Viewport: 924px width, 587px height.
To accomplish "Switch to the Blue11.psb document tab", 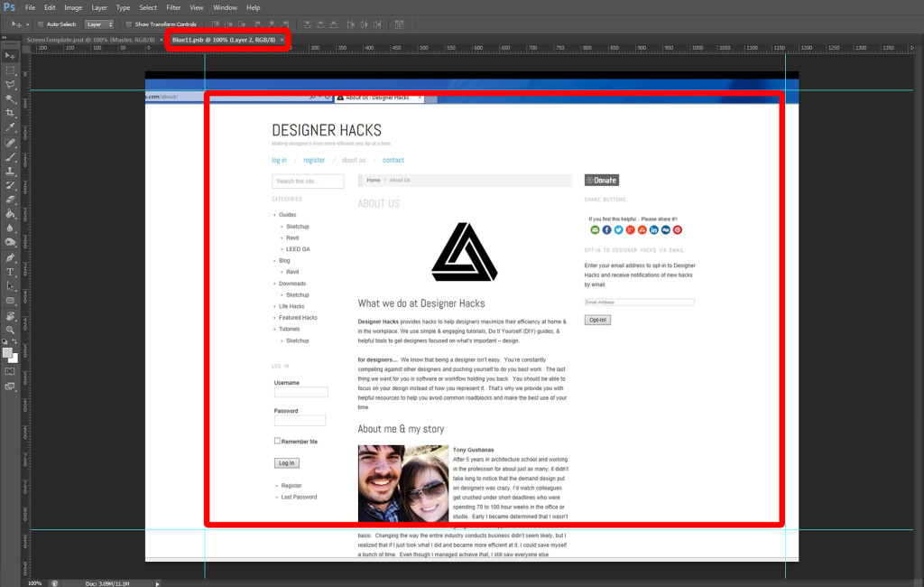I will click(224, 40).
